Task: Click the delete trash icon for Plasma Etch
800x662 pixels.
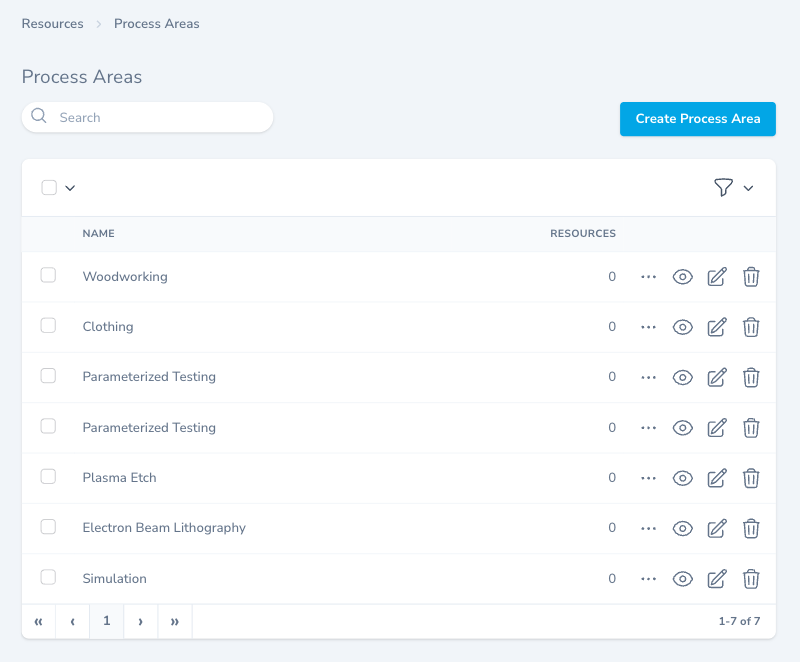Action: click(x=751, y=478)
